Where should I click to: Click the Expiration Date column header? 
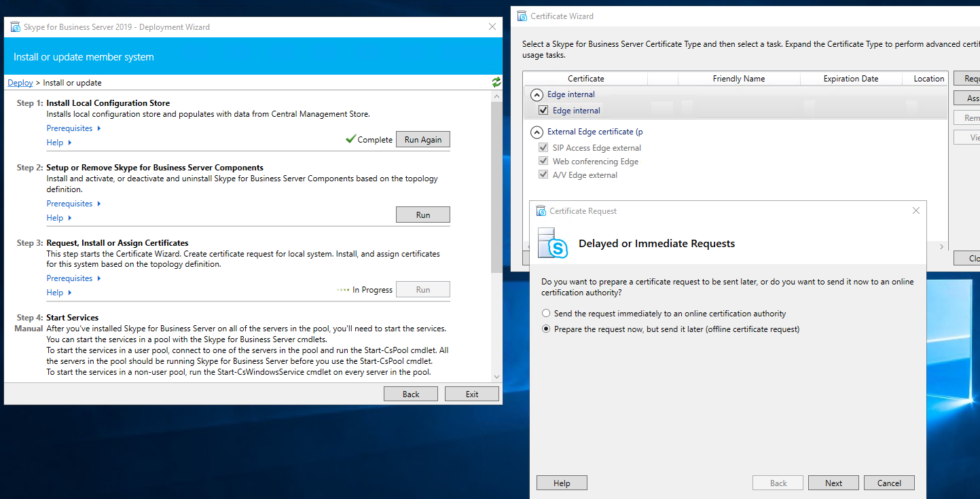point(850,79)
